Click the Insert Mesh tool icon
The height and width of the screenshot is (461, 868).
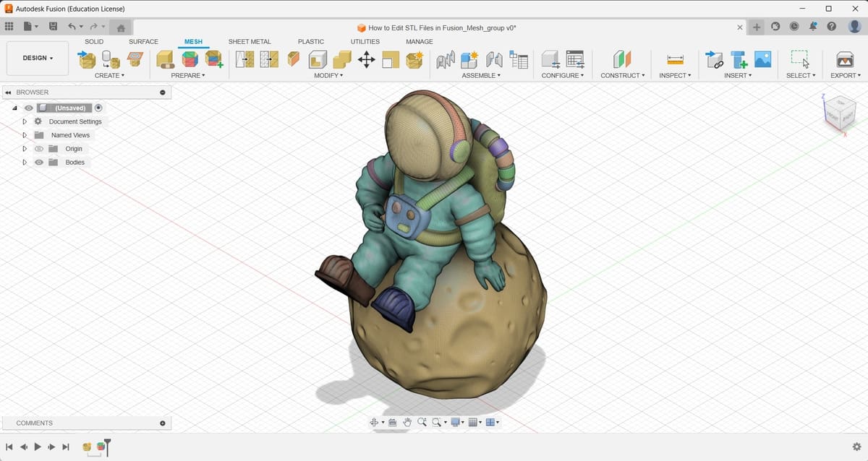click(x=87, y=59)
